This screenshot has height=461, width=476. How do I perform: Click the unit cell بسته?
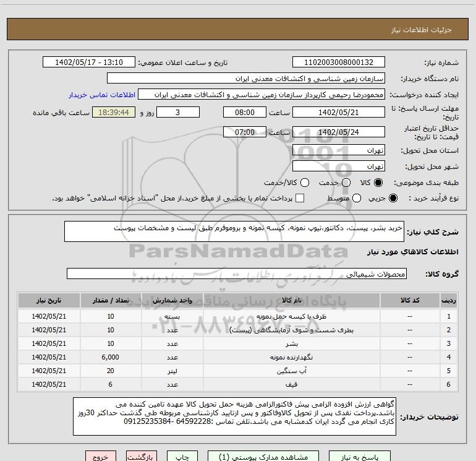172,316
